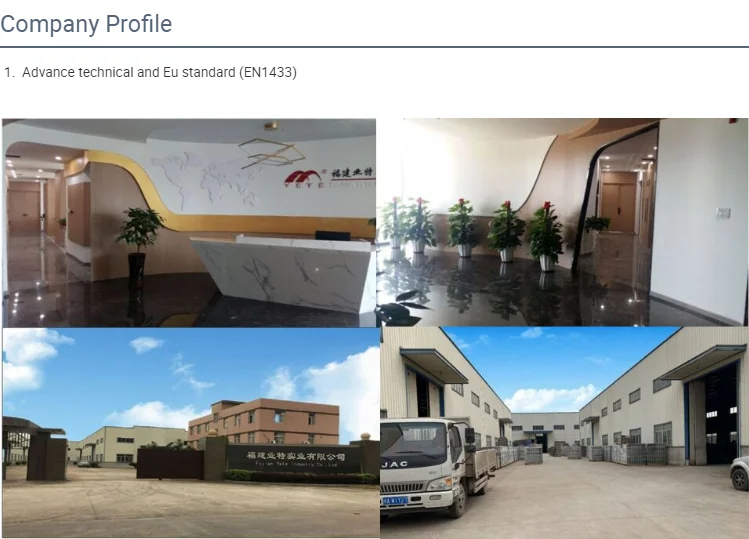Click the JAC truck in the yard
The height and width of the screenshot is (539, 749).
pos(432,467)
